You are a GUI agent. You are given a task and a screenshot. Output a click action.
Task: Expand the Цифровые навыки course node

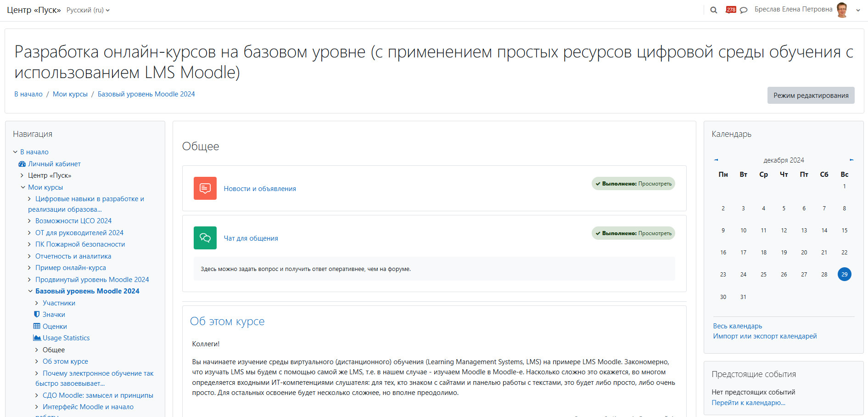pos(29,199)
